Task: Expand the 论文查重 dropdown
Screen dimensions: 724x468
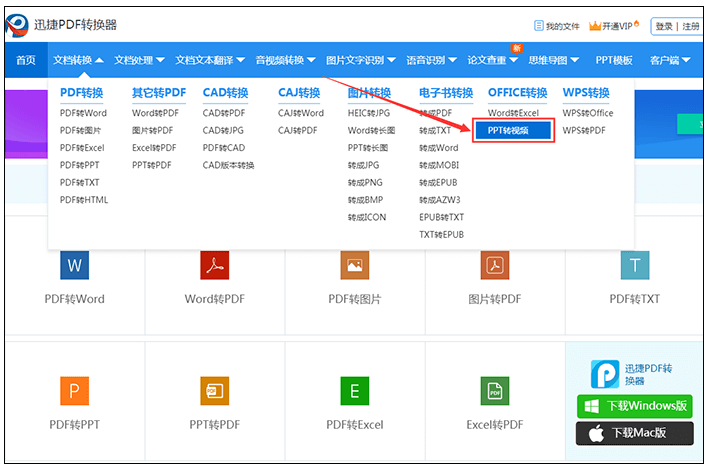Action: pos(492,60)
